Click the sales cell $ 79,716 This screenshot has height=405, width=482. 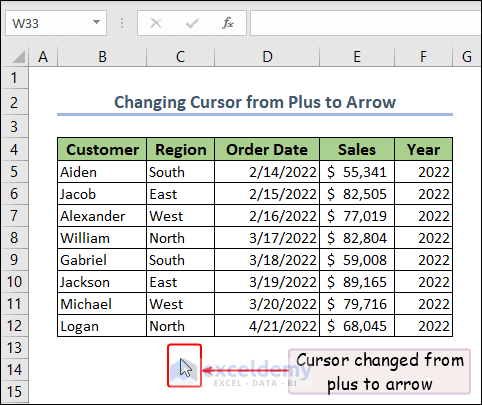[x=357, y=304]
